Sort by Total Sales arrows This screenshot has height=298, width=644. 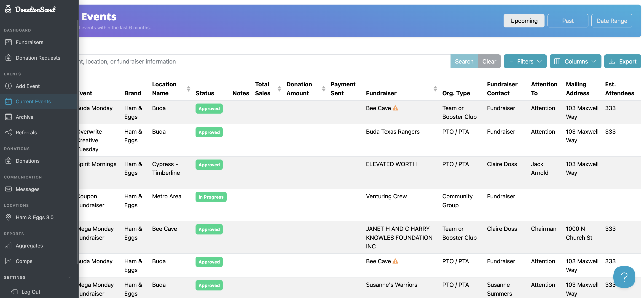click(279, 89)
